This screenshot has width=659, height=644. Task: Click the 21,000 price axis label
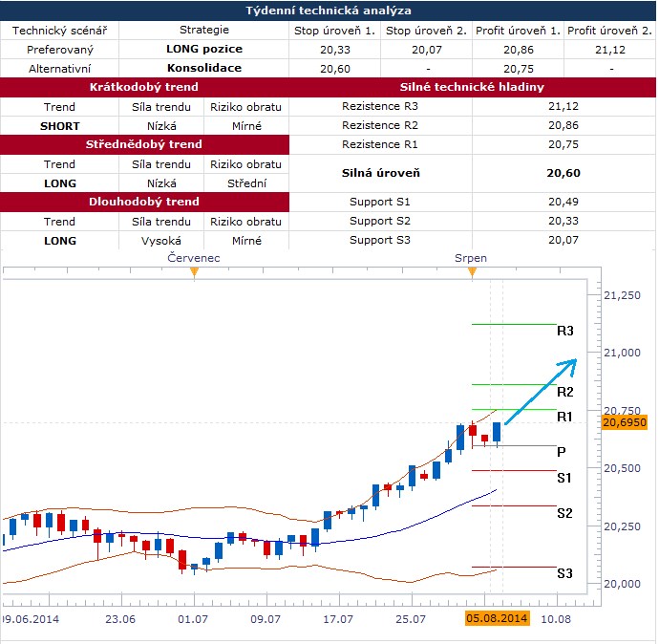click(x=622, y=353)
